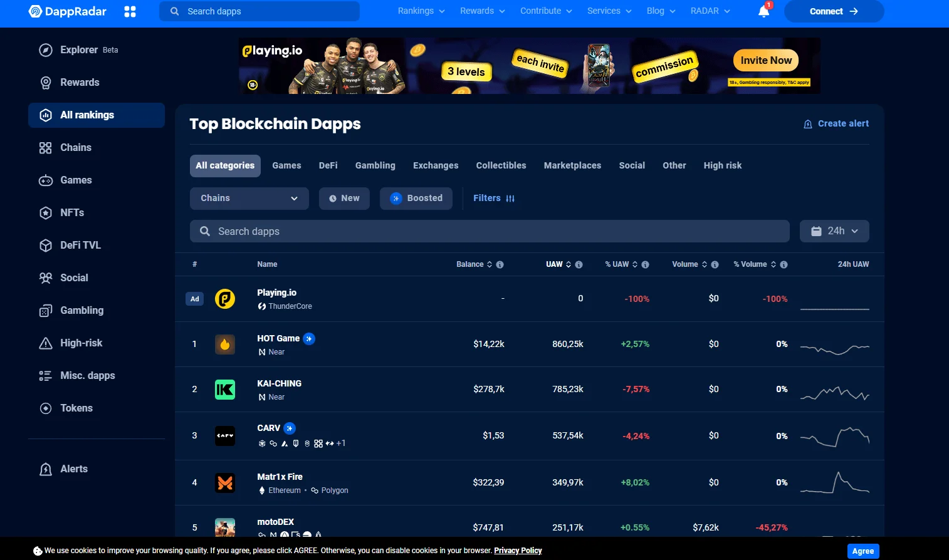Click the HOT Game flame logo
The height and width of the screenshot is (560, 949).
225,345
